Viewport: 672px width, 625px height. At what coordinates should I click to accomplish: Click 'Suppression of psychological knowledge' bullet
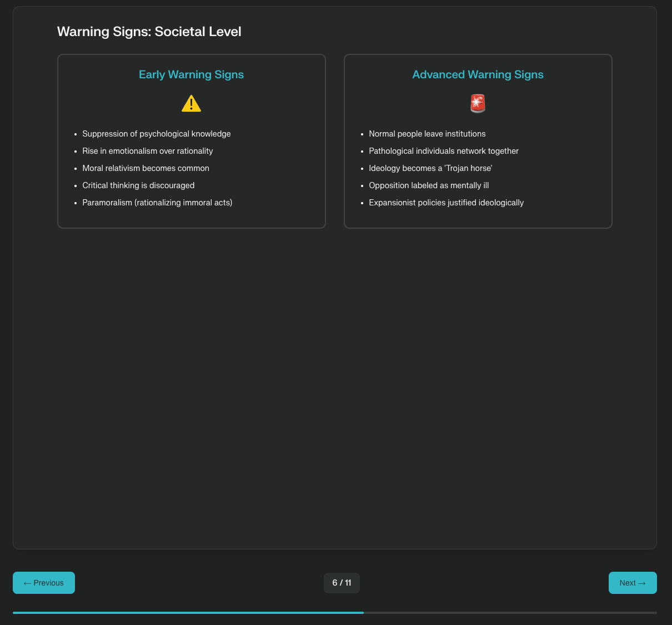tap(156, 134)
